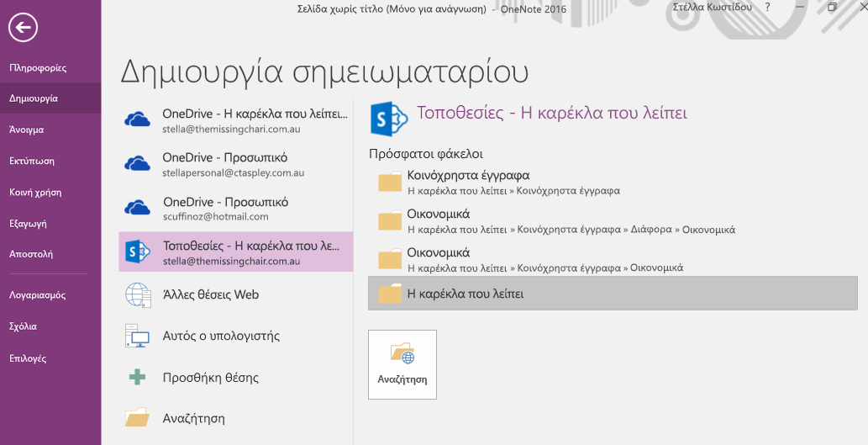This screenshot has height=445, width=868.
Task: Select OneDrive - Προσωπικό scuffinoz@hotmail.com location
Action: coord(236,209)
